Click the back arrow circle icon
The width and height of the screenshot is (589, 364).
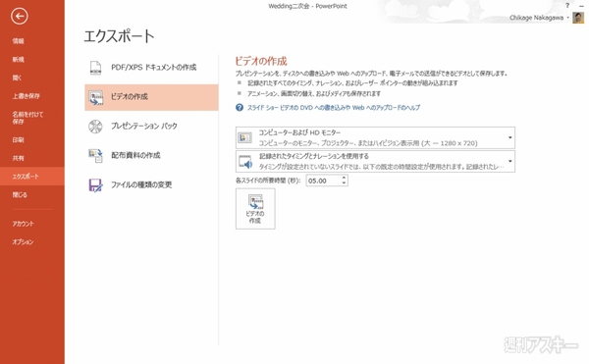pyautogui.click(x=20, y=16)
